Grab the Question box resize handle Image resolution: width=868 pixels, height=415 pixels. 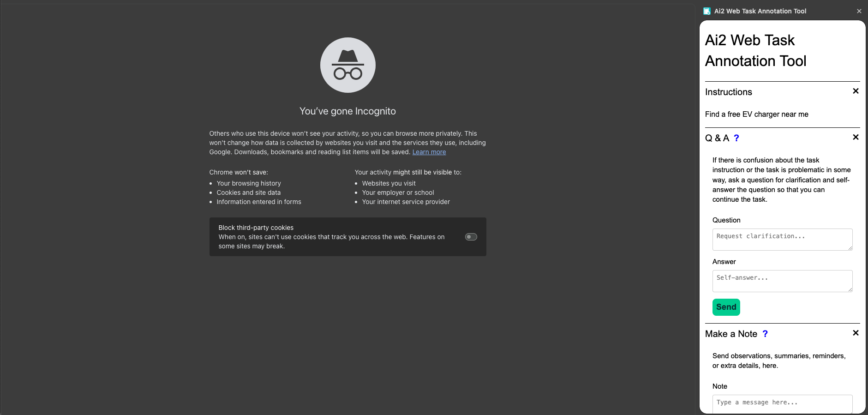(850, 248)
